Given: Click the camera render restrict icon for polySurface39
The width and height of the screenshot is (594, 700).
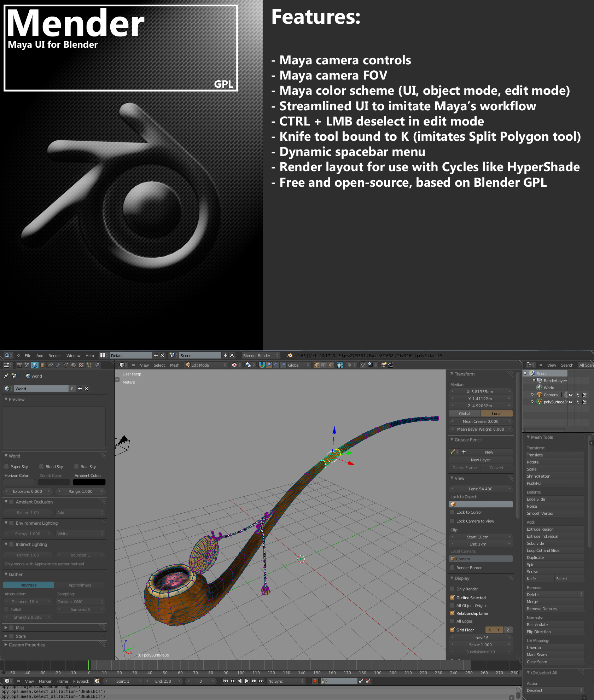Looking at the screenshot, I should (x=585, y=402).
